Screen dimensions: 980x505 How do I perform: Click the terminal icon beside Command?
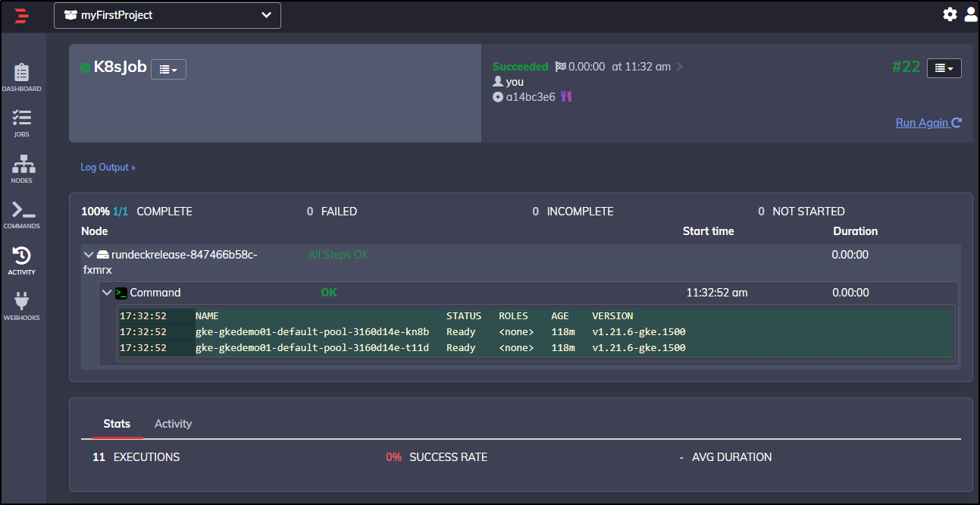(121, 293)
